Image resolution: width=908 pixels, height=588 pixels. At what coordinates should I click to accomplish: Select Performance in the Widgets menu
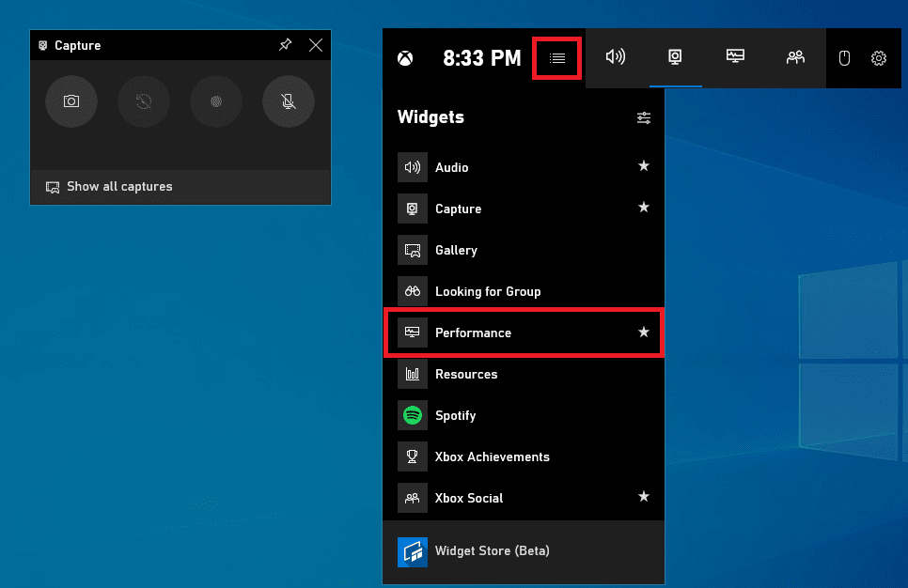524,333
